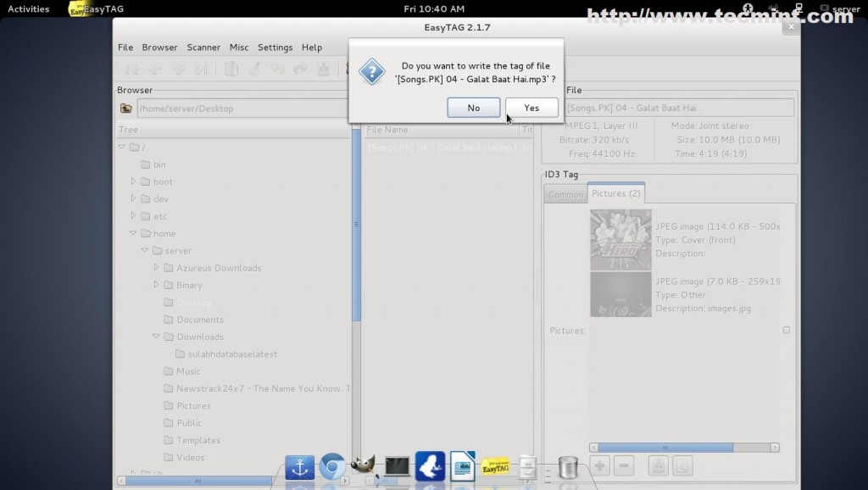
Task: Click the first file toolbar icon
Action: (x=133, y=70)
